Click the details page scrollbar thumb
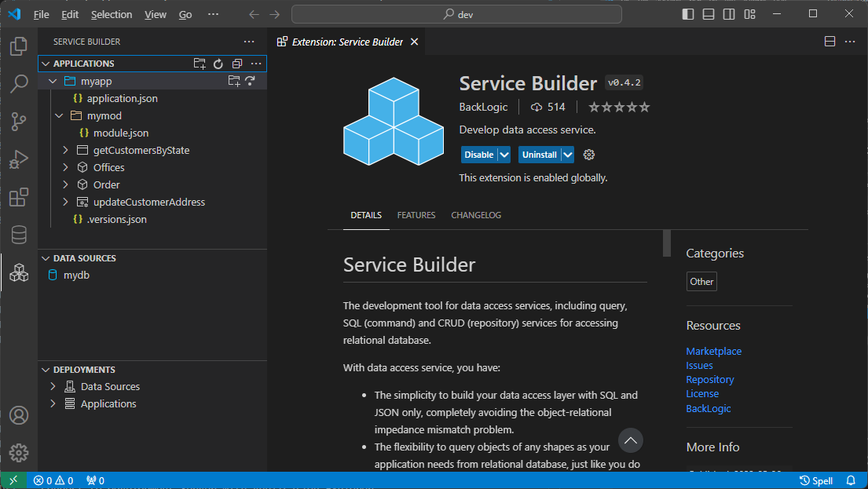This screenshot has height=489, width=868. (x=666, y=243)
